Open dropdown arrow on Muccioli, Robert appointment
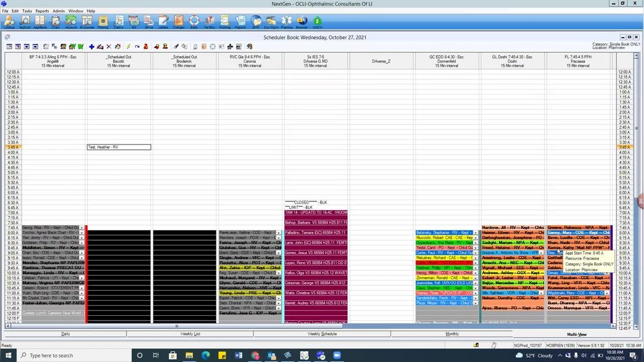 (477, 237)
